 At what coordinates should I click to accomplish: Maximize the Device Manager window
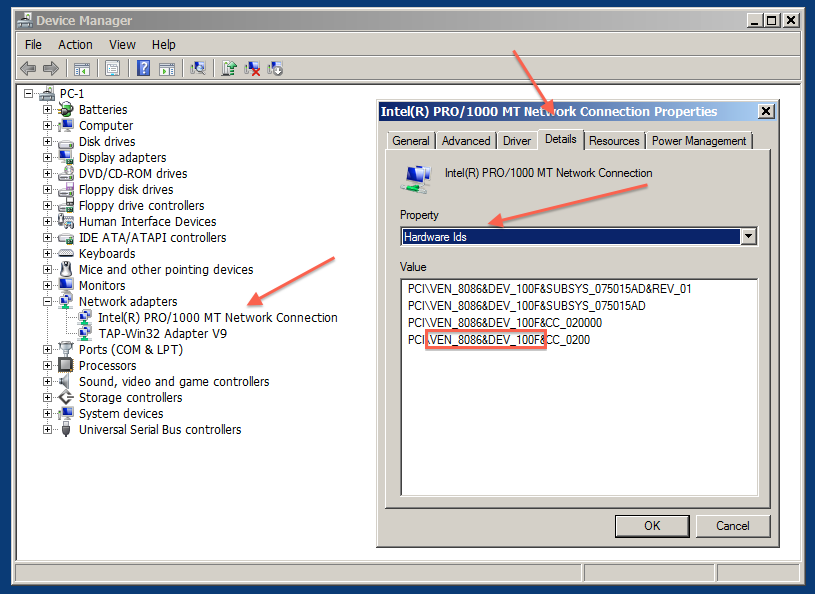pos(772,20)
